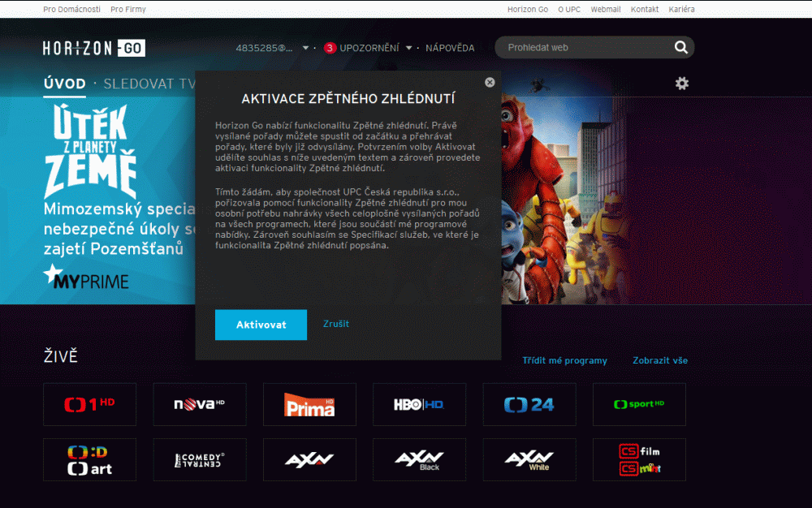Open the ČT sport HD channel tile

(639, 405)
